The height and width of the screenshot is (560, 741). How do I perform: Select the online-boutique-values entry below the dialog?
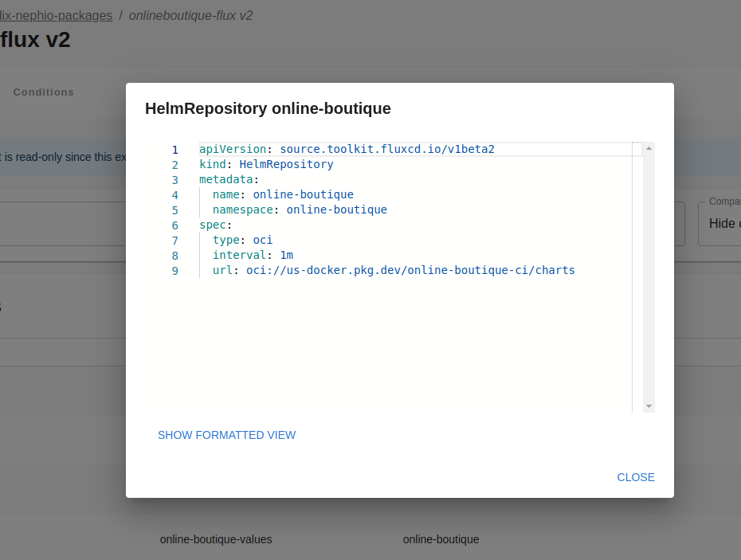(x=216, y=539)
